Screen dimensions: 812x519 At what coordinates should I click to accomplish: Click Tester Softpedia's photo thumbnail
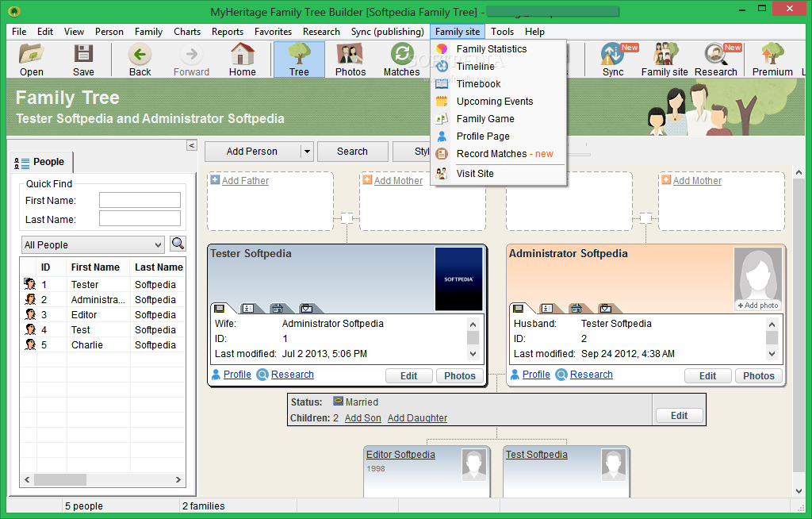pos(458,279)
